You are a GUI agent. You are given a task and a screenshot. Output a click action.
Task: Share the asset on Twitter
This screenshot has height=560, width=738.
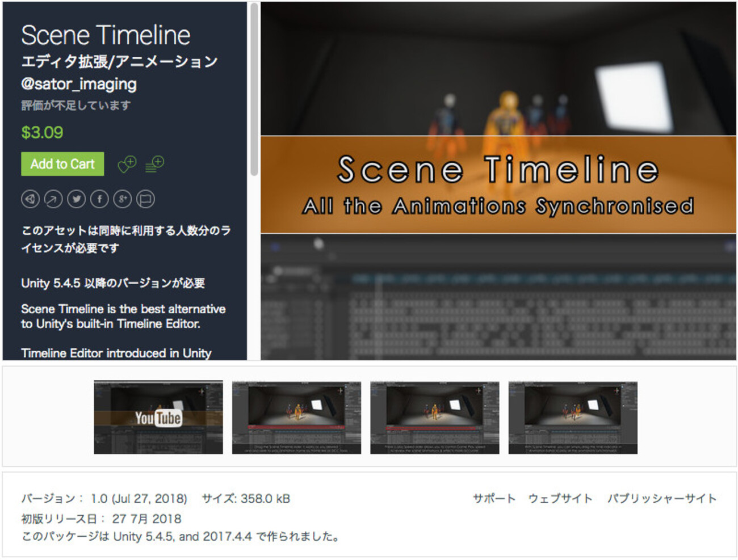tap(77, 199)
